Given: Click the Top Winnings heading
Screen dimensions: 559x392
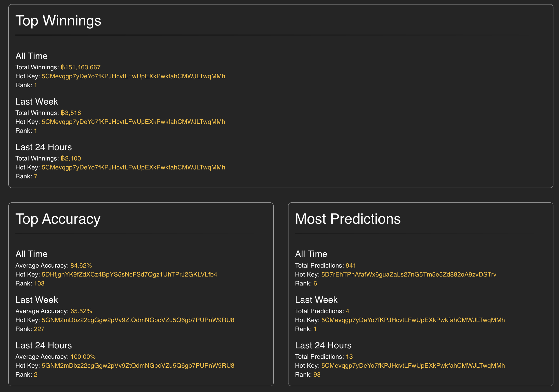Looking at the screenshot, I should click(58, 21).
